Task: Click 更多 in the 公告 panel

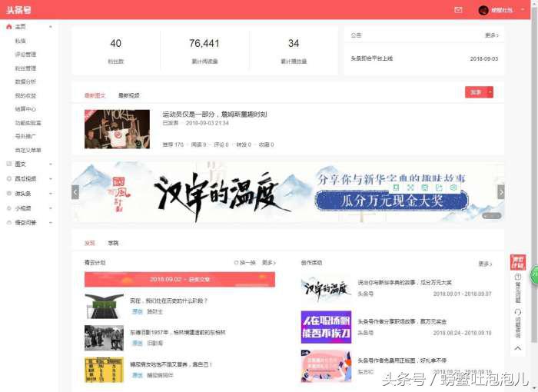Action: pos(492,35)
